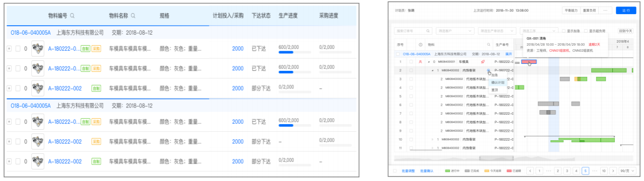Expand last material row with plus icon
644x181 pixels.
(9, 161)
